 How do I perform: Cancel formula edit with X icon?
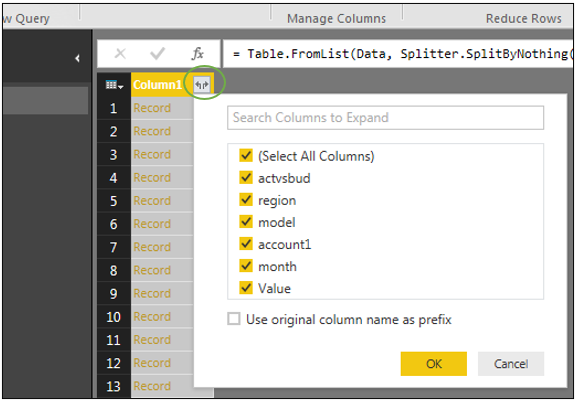click(120, 54)
